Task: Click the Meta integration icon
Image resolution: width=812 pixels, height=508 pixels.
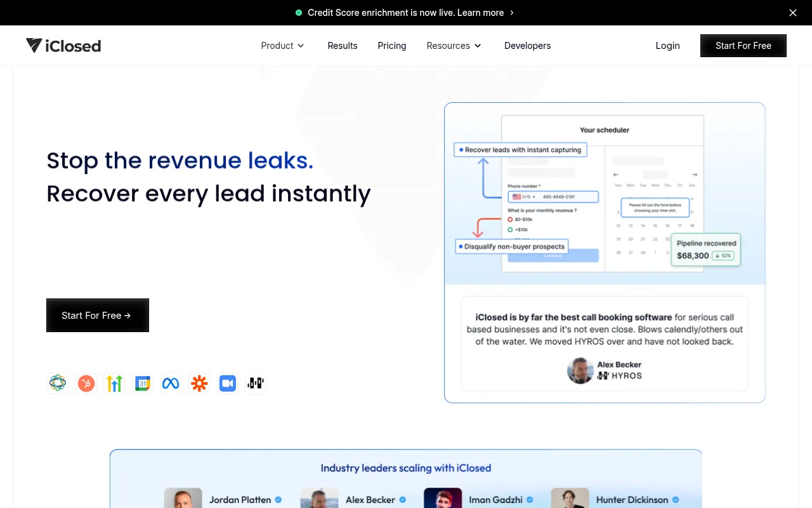Action: pos(171,383)
